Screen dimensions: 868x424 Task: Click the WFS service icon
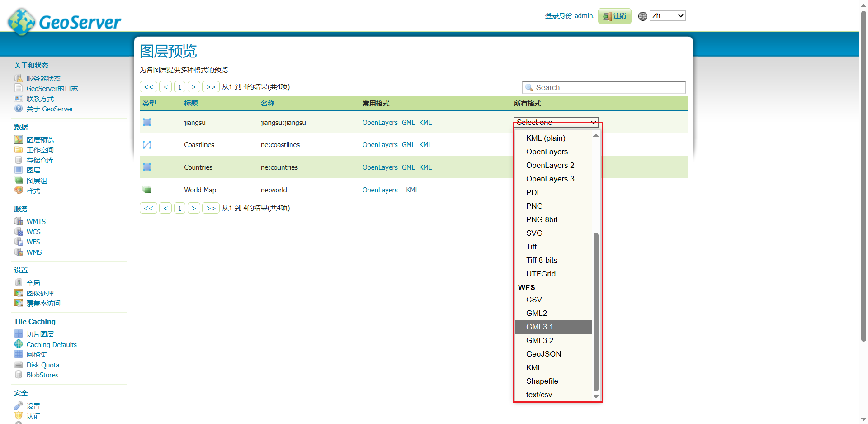click(x=19, y=242)
